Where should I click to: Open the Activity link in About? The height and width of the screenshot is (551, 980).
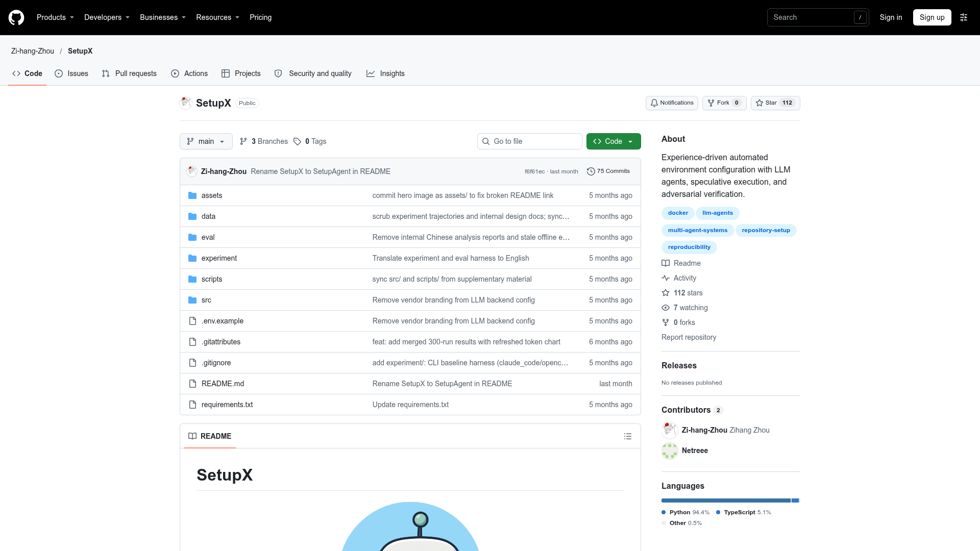(679, 278)
